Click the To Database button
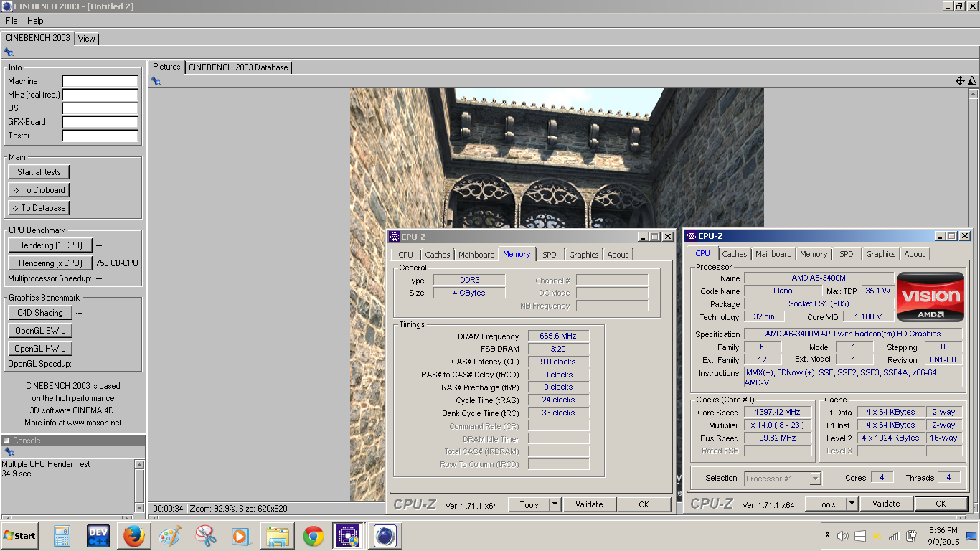Screen dimensions: 980x551 tap(39, 208)
